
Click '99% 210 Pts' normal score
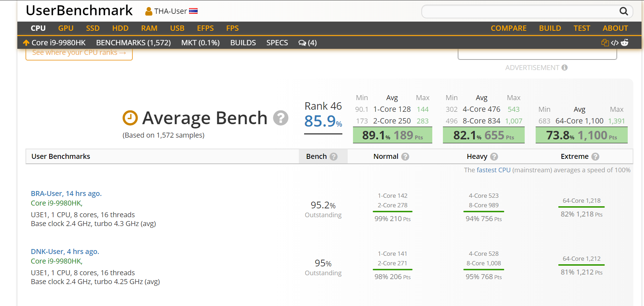tap(393, 219)
